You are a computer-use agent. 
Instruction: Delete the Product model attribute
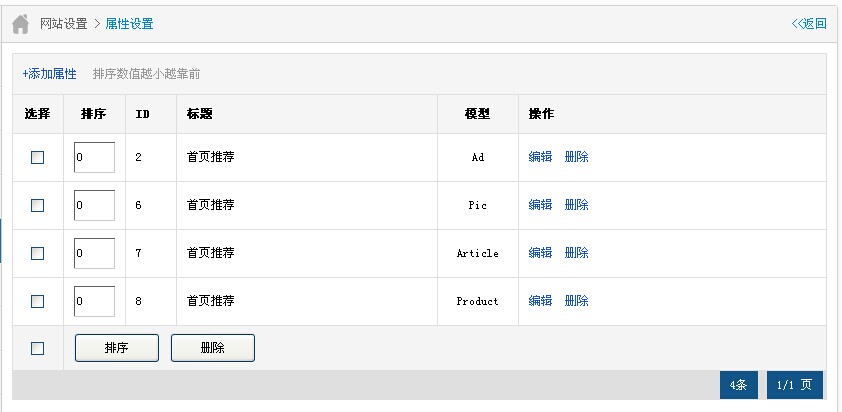[x=577, y=301]
